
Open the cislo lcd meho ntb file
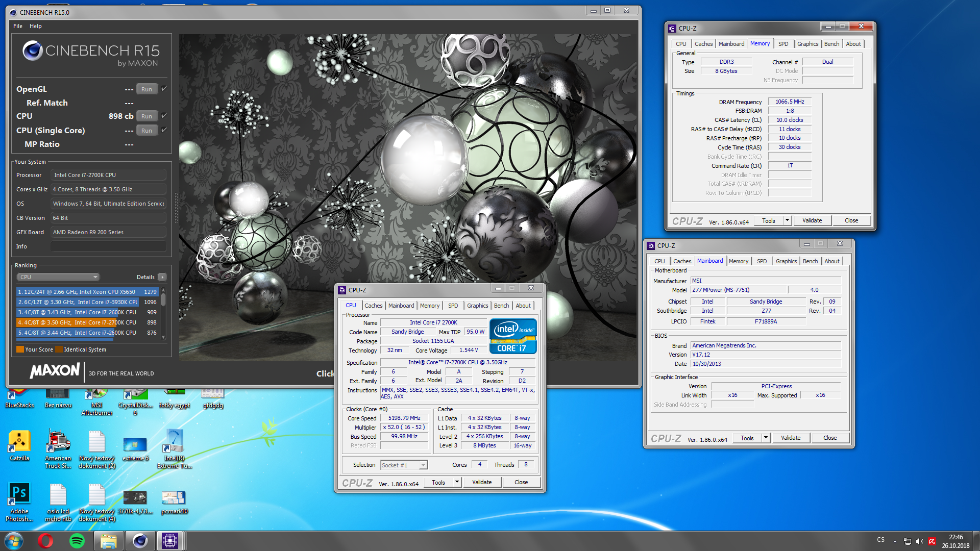58,502
